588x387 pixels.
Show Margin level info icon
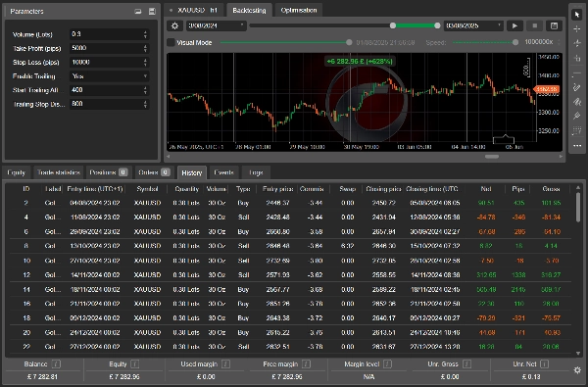[387, 363]
